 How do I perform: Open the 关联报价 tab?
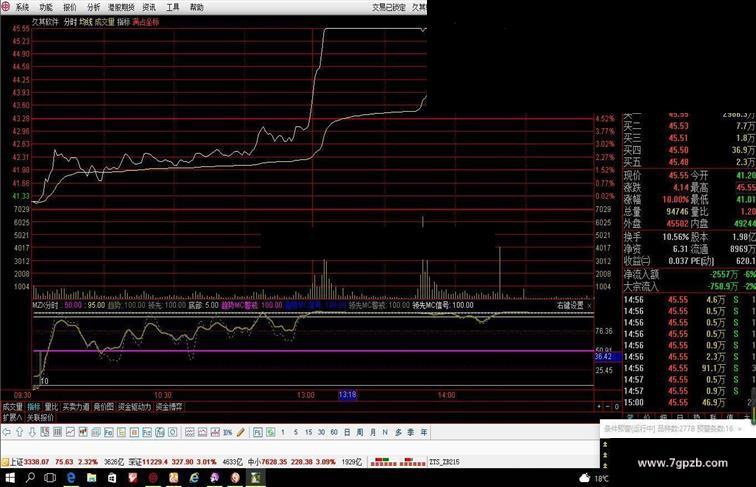(40, 418)
